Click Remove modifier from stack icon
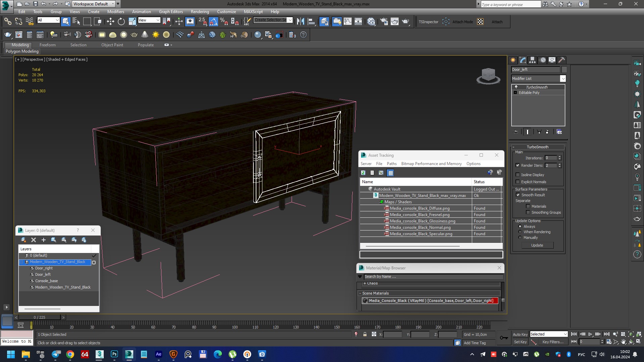The height and width of the screenshot is (362, 644). coord(547,132)
